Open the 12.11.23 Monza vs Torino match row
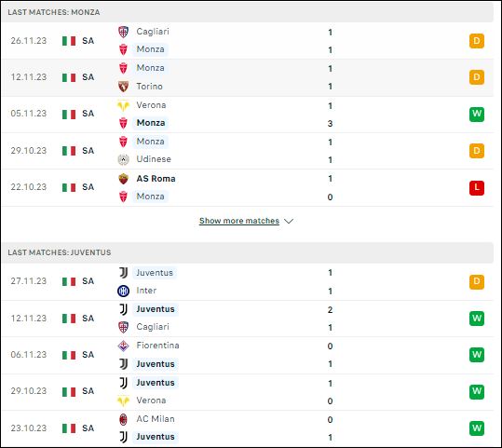 [247, 77]
